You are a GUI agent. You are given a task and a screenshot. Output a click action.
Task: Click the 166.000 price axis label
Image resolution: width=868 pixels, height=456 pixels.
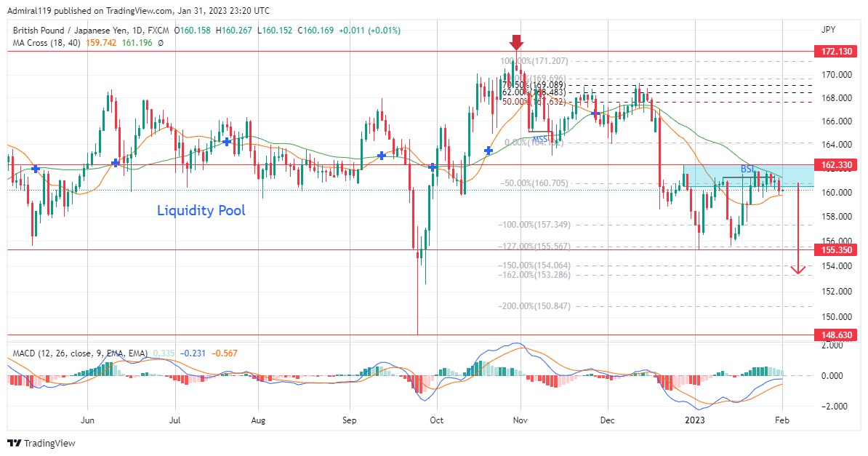[x=837, y=121]
